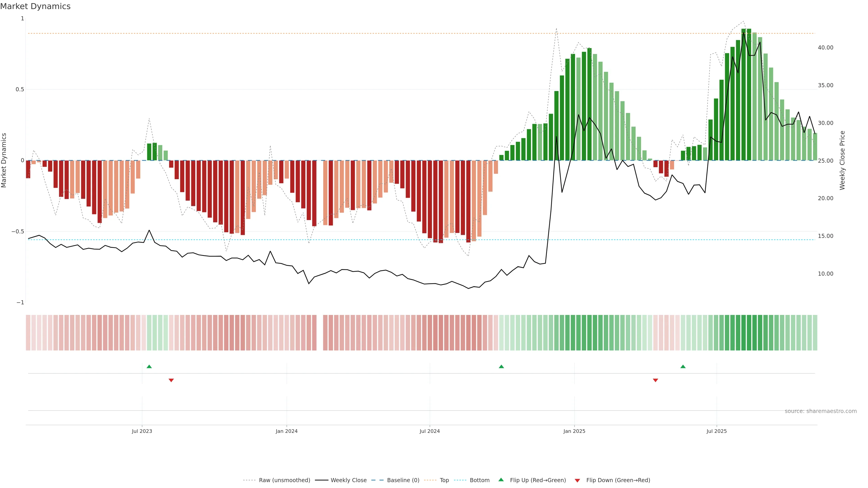Click the last green flip-up marker near Jul 2025
This screenshot has width=868, height=488.
pos(683,366)
